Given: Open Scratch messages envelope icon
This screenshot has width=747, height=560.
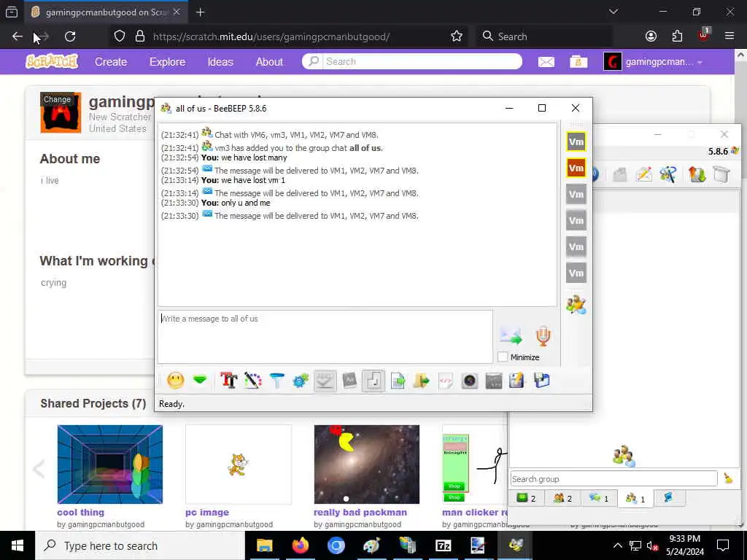Looking at the screenshot, I should [546, 62].
